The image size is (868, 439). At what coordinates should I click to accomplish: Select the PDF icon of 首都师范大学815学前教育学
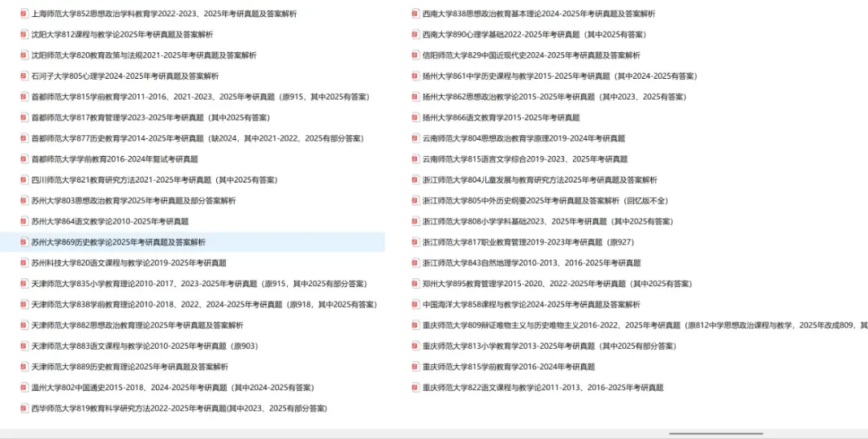(x=24, y=96)
